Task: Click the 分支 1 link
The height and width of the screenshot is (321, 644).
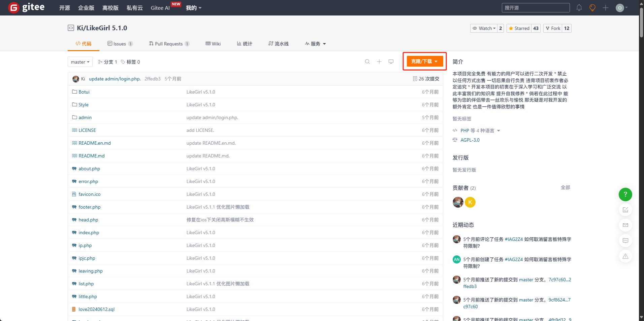Action: pyautogui.click(x=108, y=62)
